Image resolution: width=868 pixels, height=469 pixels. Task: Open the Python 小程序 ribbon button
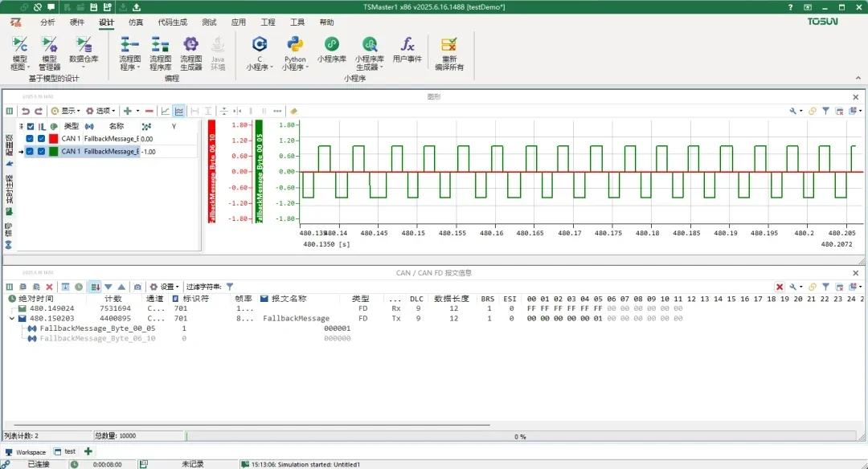coord(295,50)
